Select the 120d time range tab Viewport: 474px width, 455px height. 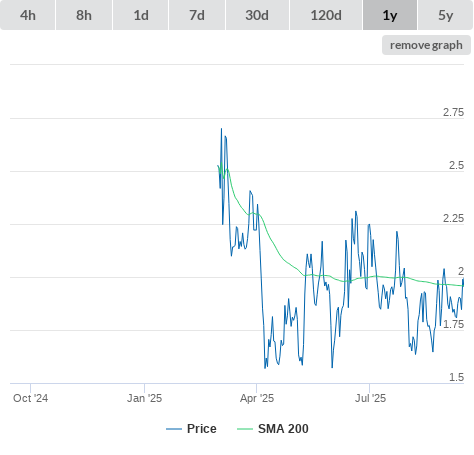point(326,15)
